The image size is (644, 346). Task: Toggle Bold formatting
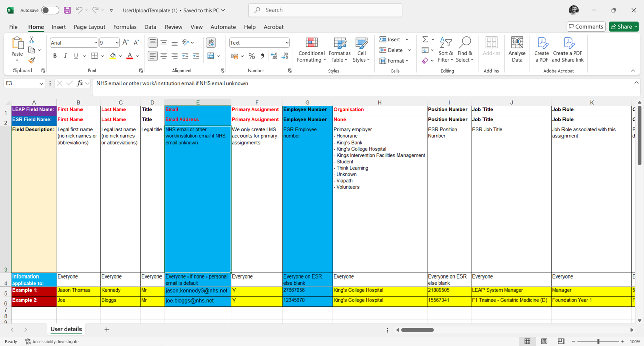pyautogui.click(x=55, y=56)
